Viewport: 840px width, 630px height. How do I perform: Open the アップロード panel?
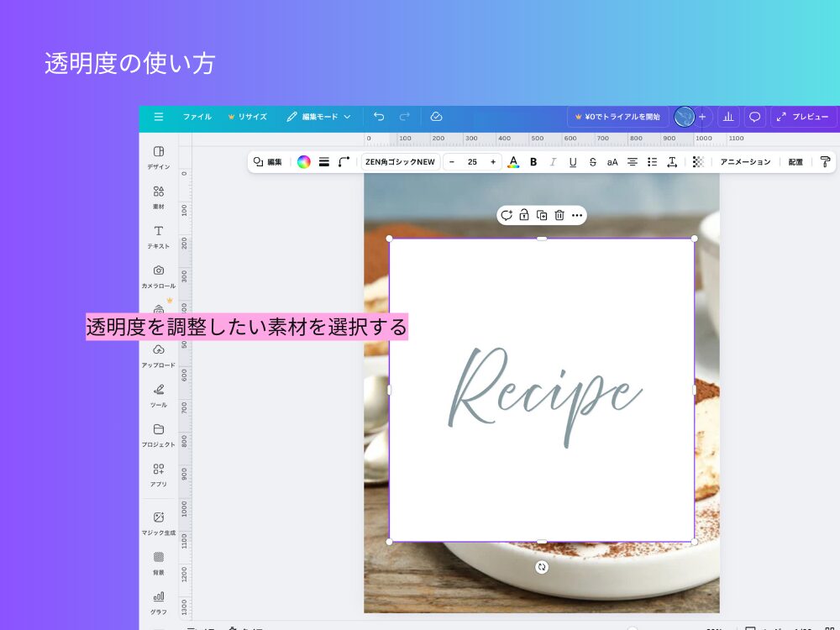click(158, 355)
